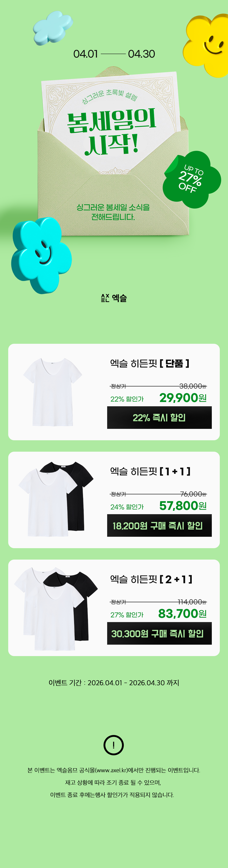This screenshot has height=868, width=228.
Task: Click the exclamation mark notice icon
Action: pos(114,745)
